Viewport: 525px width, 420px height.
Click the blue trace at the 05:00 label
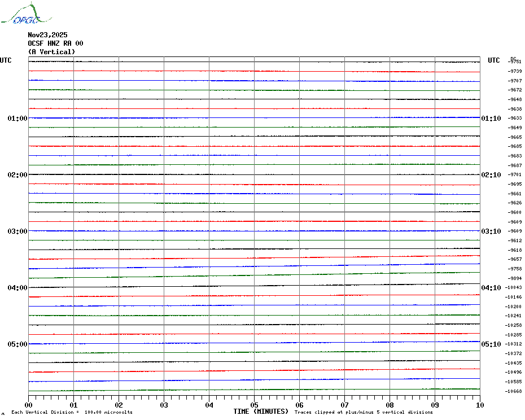[254, 343]
